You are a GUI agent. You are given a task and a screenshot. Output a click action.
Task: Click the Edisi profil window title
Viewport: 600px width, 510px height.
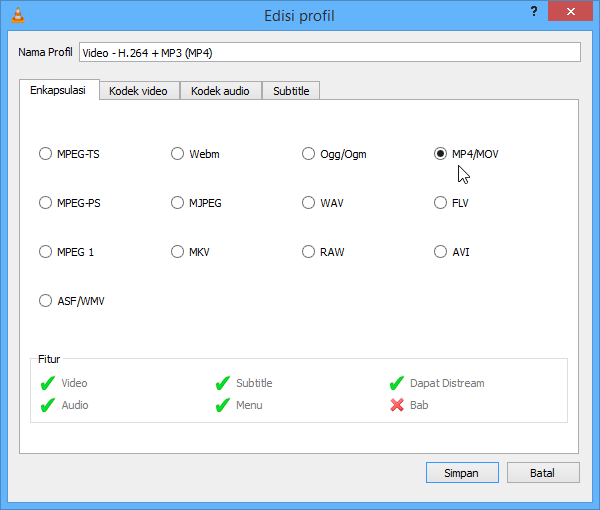point(299,16)
